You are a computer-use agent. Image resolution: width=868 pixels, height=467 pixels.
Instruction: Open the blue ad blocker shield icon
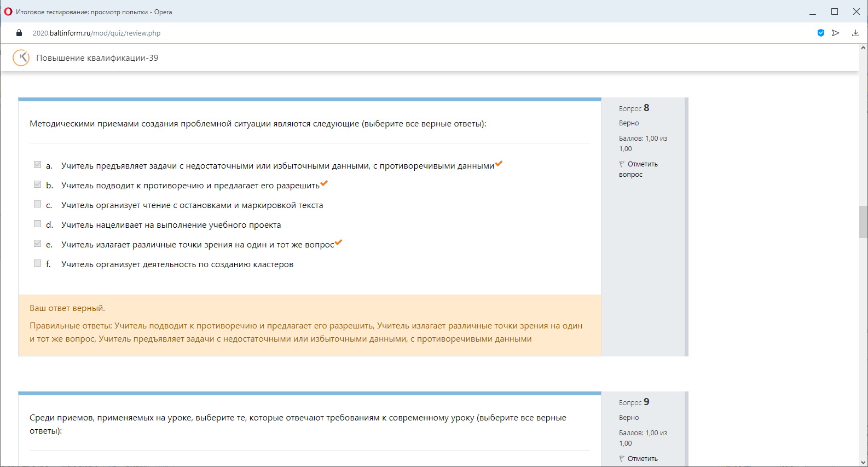(x=821, y=33)
